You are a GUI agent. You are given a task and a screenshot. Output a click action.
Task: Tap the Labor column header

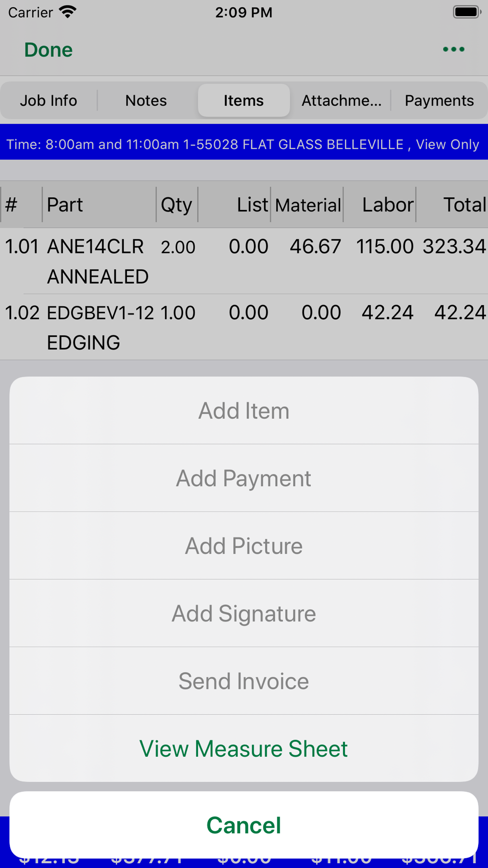coord(387,205)
